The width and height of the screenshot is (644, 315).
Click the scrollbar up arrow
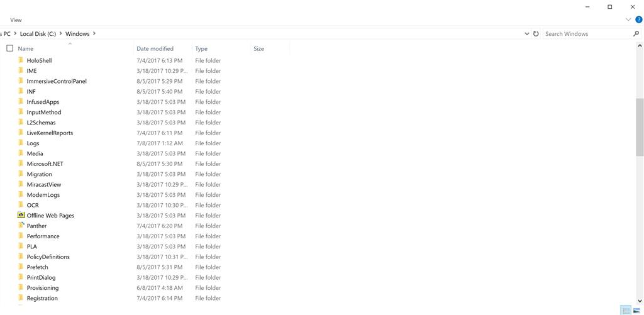640,45
